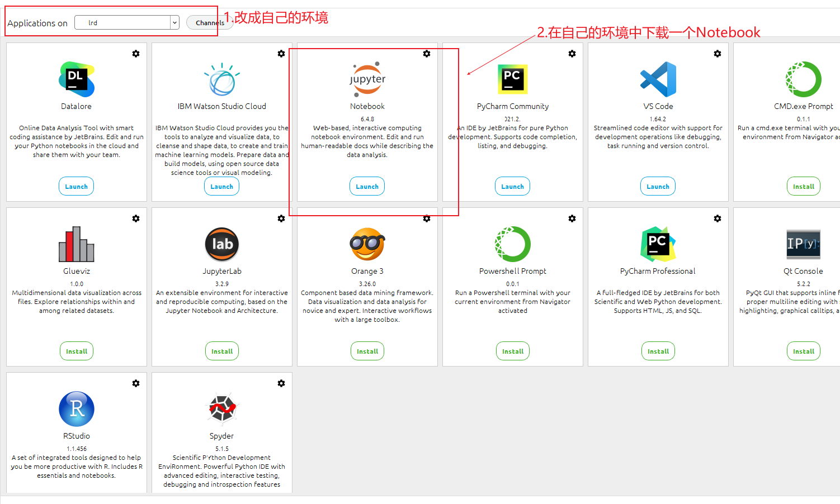Open JupyterLab tile settings gear

pyautogui.click(x=281, y=218)
